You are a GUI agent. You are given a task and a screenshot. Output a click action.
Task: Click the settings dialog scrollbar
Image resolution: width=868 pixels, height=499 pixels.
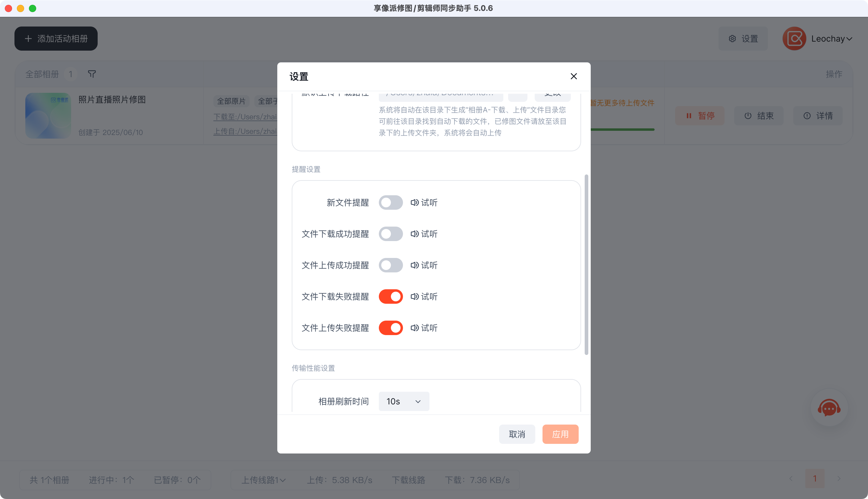point(586,265)
